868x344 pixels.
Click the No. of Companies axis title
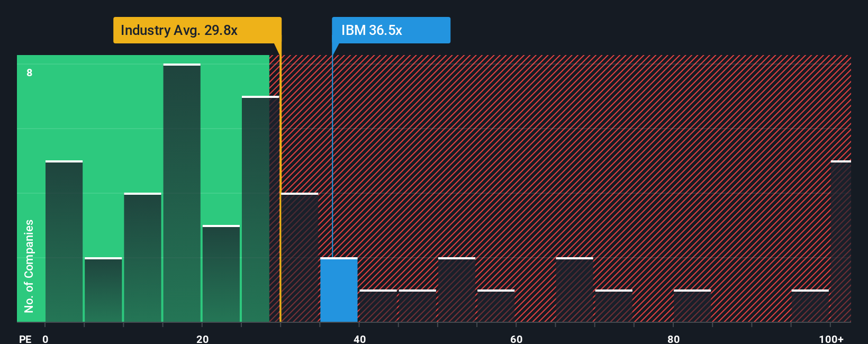click(x=29, y=266)
